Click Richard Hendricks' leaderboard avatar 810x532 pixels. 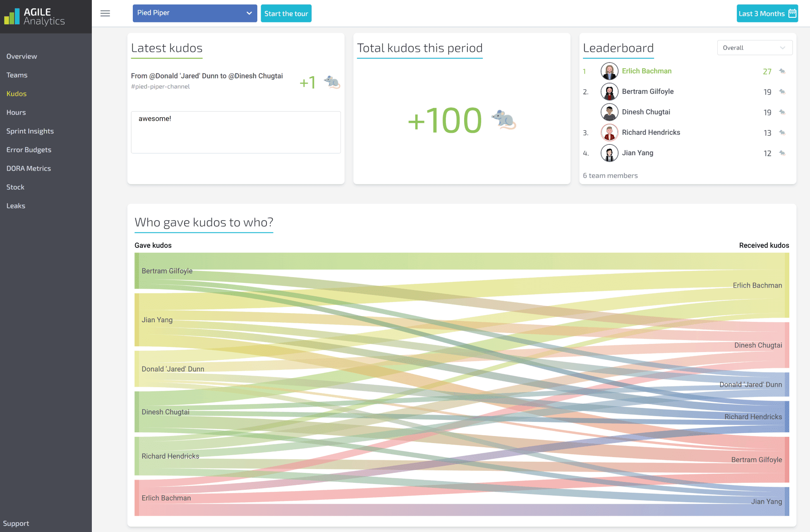(609, 132)
